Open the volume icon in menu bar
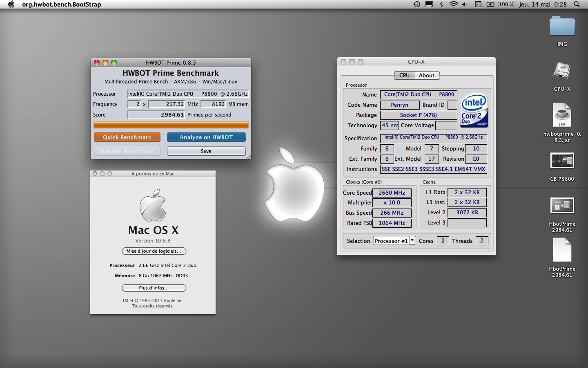The width and height of the screenshot is (588, 368). [465, 4]
